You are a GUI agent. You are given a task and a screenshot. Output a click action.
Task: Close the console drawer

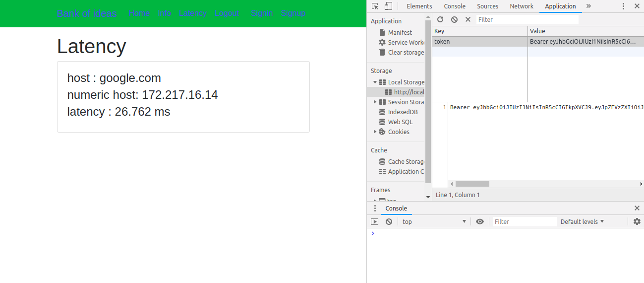tap(637, 209)
